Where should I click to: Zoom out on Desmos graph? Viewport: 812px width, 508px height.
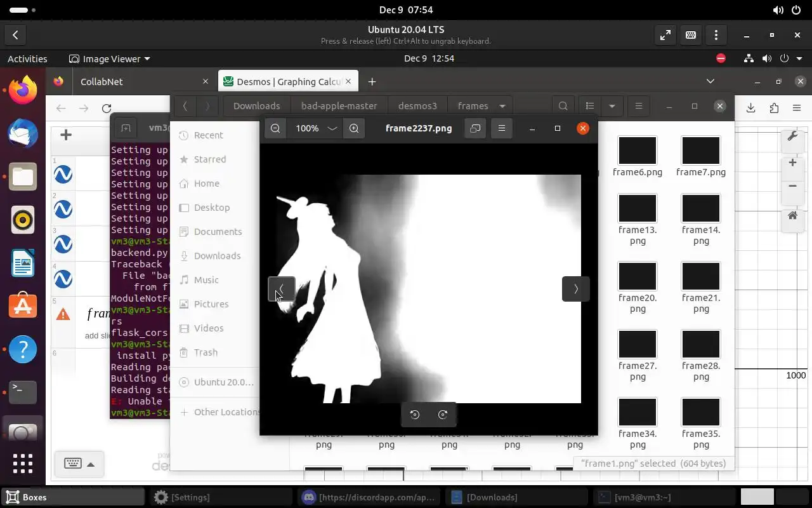(792, 186)
